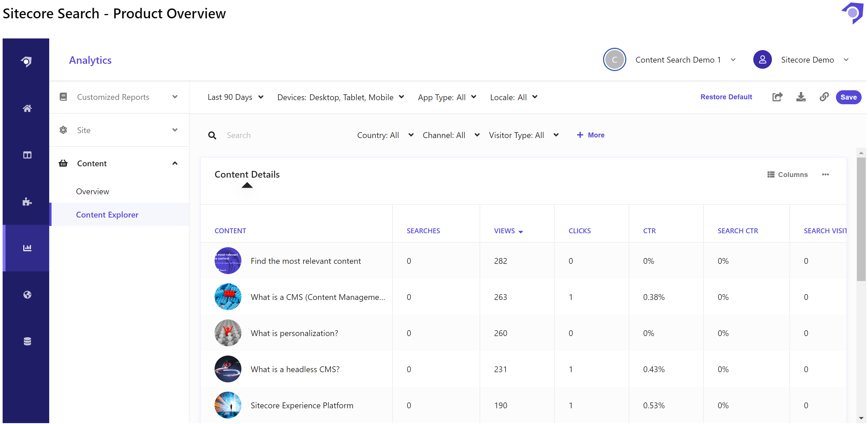The image size is (868, 424).
Task: Click the puzzle piece plugins icon
Action: 27,202
